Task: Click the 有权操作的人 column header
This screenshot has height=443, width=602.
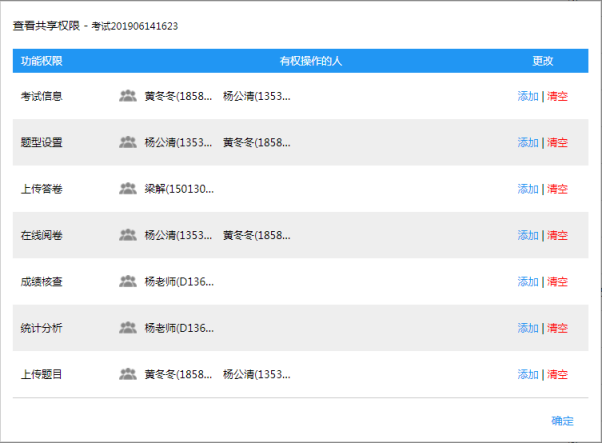Action: click(x=311, y=61)
